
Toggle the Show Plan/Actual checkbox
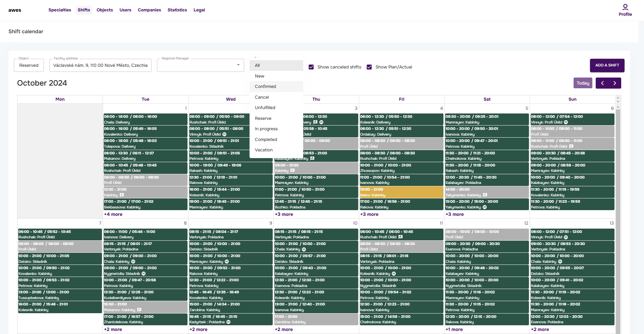pos(369,67)
